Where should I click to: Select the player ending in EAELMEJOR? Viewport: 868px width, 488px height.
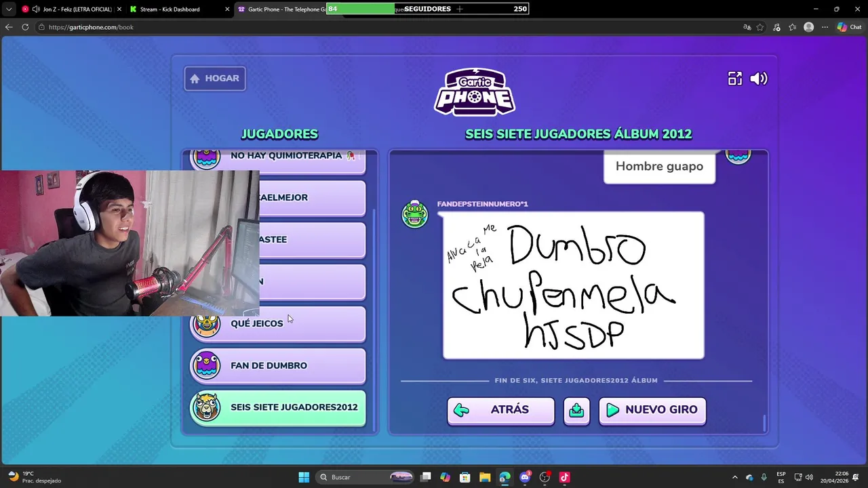[313, 198]
